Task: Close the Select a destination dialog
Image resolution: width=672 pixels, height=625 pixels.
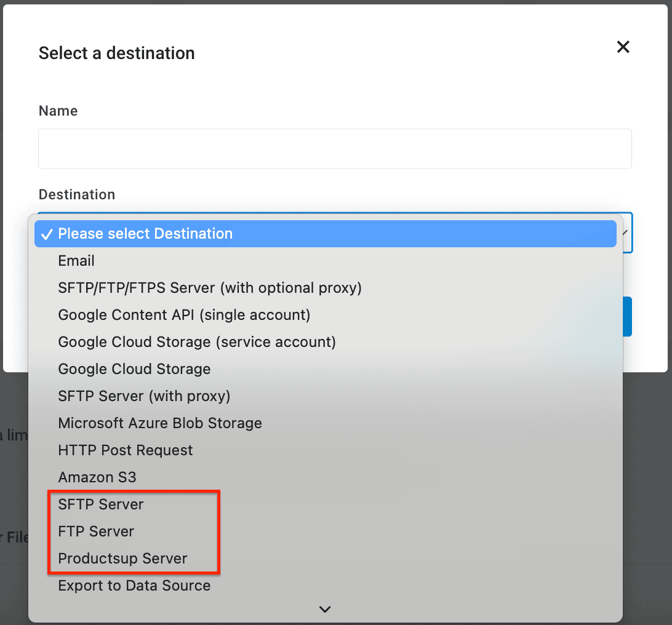Action: (x=623, y=47)
